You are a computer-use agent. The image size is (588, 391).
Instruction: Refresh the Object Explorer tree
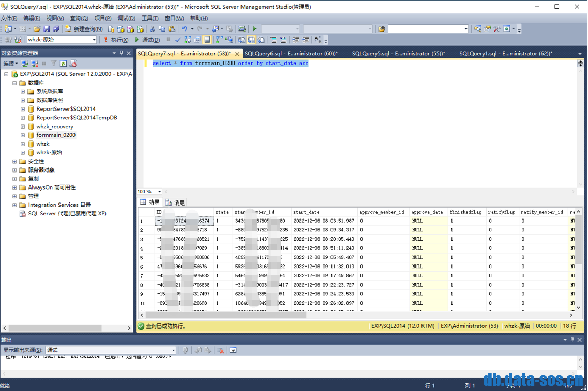coord(63,64)
